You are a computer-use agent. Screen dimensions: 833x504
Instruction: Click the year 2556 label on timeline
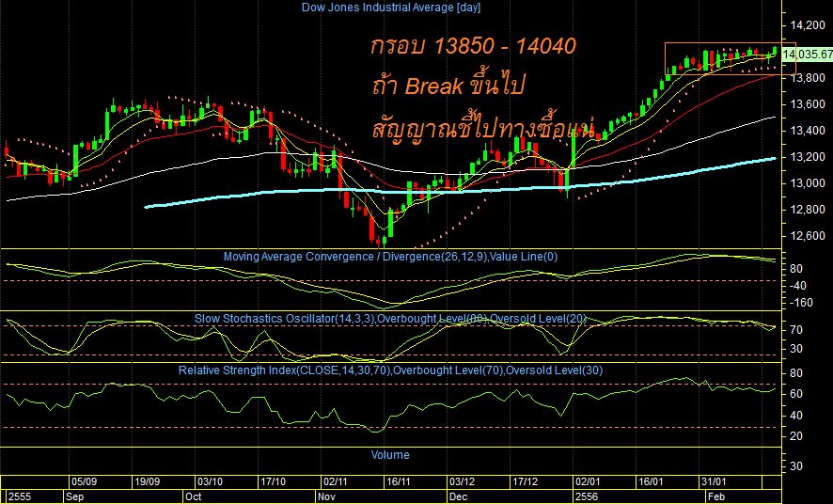click(586, 497)
